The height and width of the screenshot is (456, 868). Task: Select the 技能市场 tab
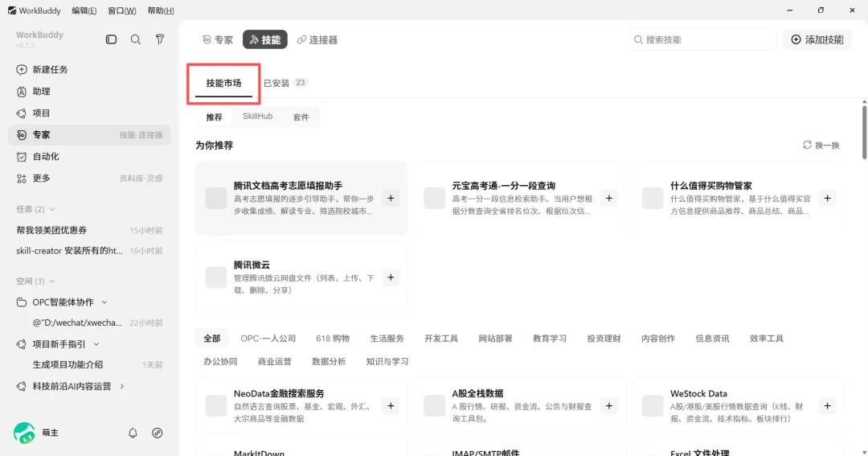pos(223,83)
